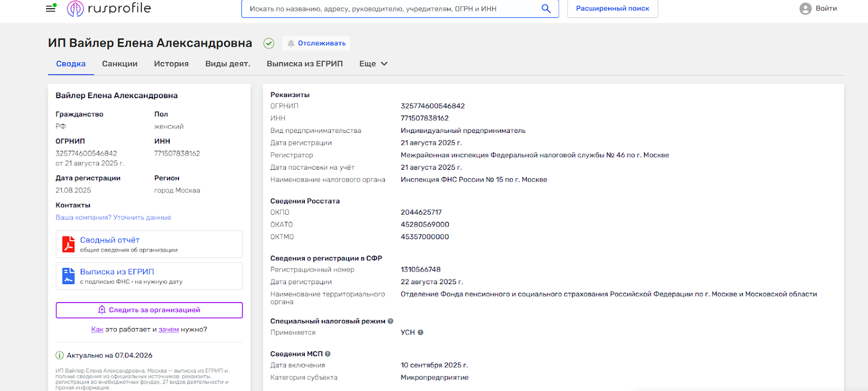868x391 pixels.
Task: Click the Сведения Росстата heading
Action: 305,201
